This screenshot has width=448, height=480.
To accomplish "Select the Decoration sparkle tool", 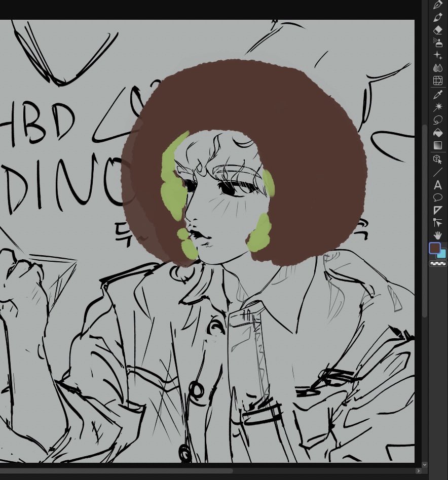I will (x=438, y=55).
